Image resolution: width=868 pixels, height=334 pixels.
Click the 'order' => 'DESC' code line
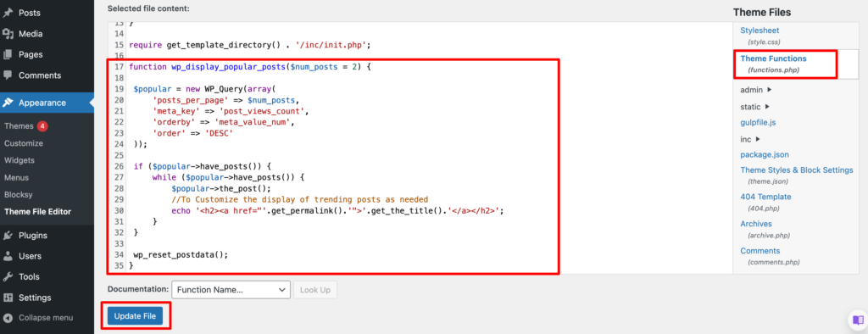pyautogui.click(x=193, y=133)
